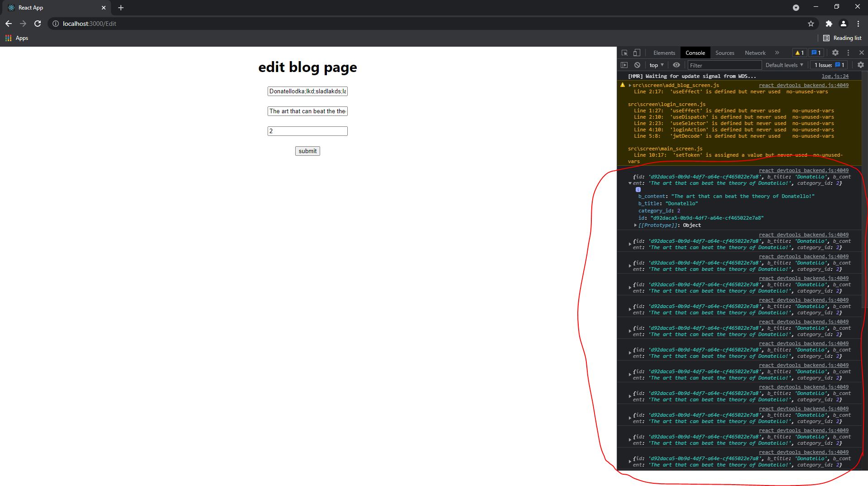Expand the [[Prototype]] Object node
This screenshot has width=868, height=486.
click(x=636, y=225)
